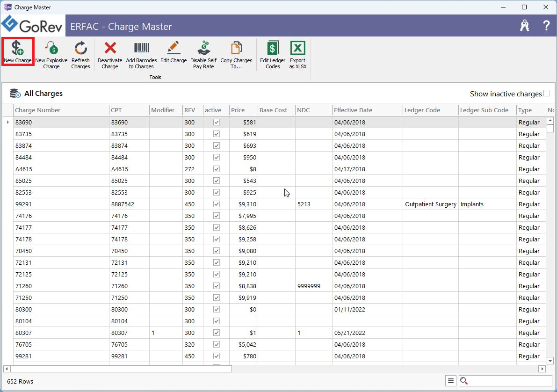The height and width of the screenshot is (392, 557).
Task: Sort by Ledger Sub Code column header
Action: pyautogui.click(x=487, y=110)
